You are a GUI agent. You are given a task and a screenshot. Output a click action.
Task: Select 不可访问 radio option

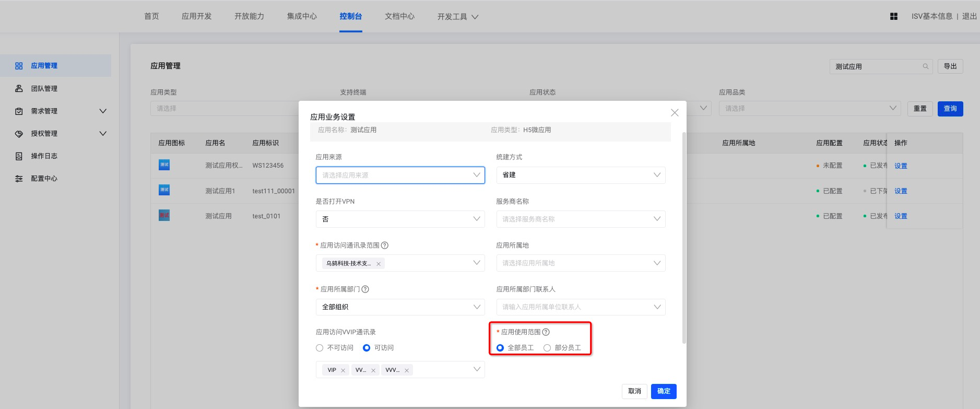point(320,348)
